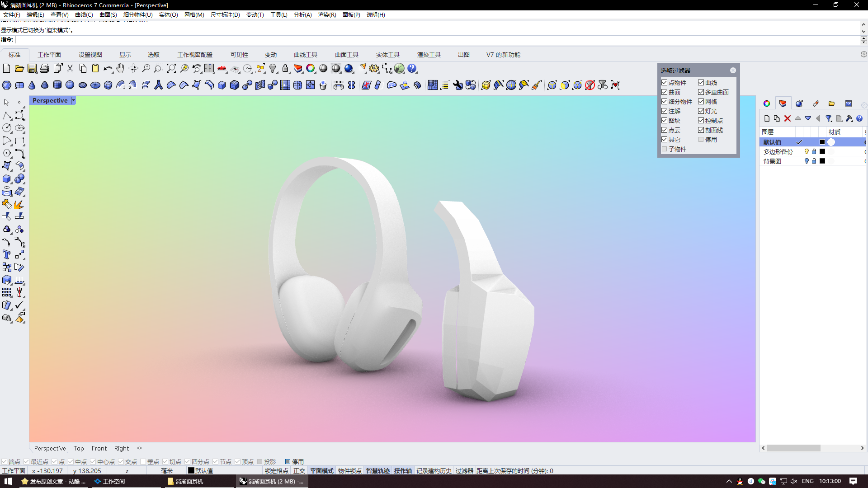868x488 pixels.
Task: Click black color swatch of 多边形备份 layer
Action: point(822,152)
